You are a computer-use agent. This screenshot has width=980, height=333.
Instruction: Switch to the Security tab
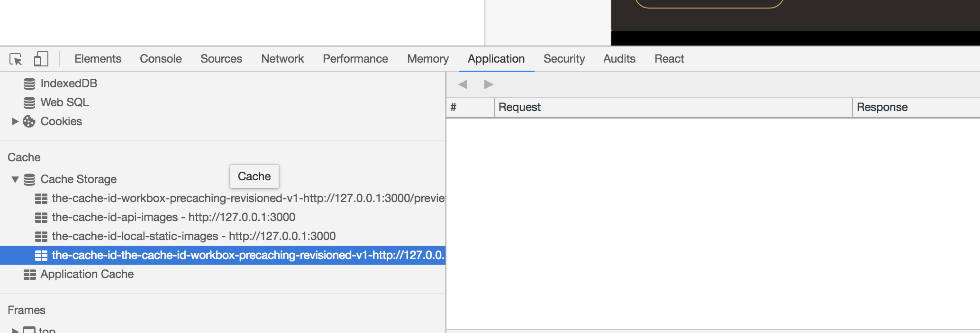coord(564,59)
